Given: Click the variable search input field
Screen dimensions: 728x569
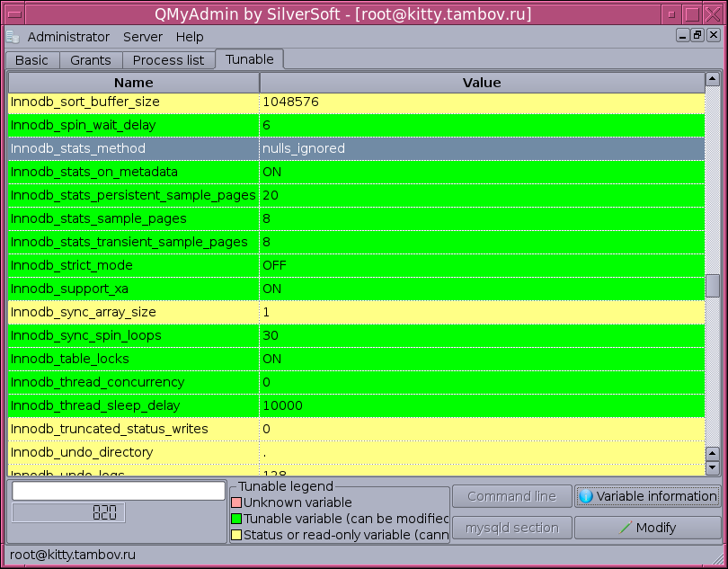Looking at the screenshot, I should pyautogui.click(x=119, y=491).
